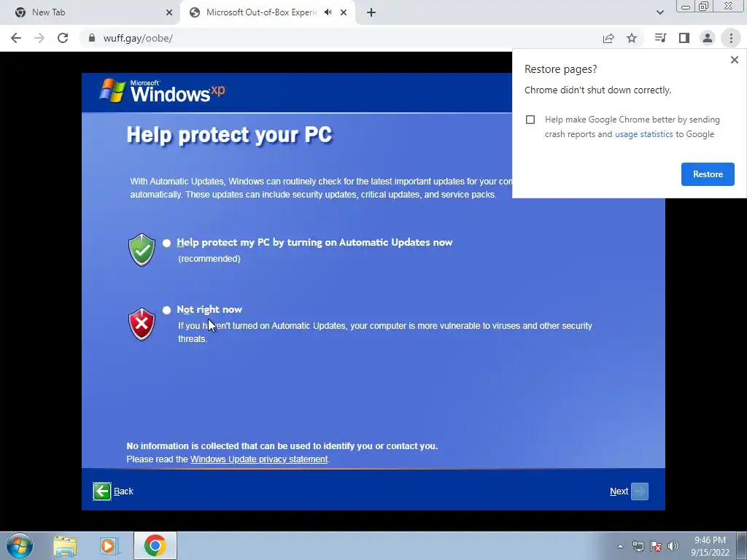
Task: Reload the wuff.gay page
Action: (63, 38)
